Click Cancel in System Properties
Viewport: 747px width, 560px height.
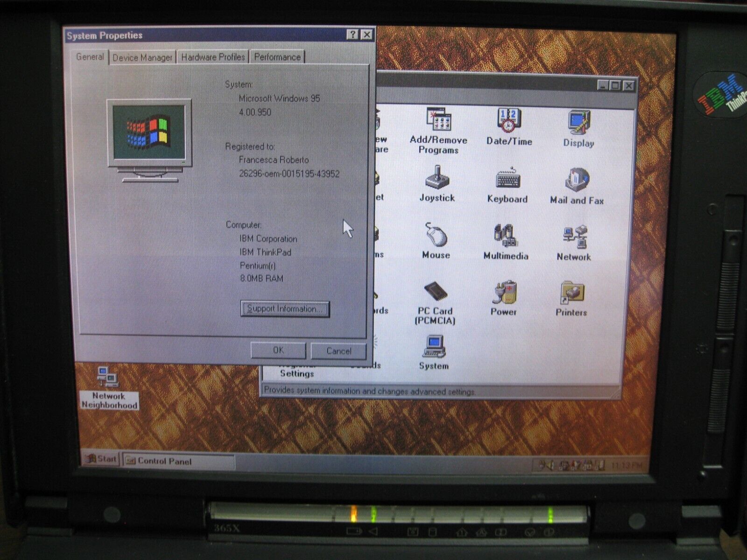pos(338,351)
